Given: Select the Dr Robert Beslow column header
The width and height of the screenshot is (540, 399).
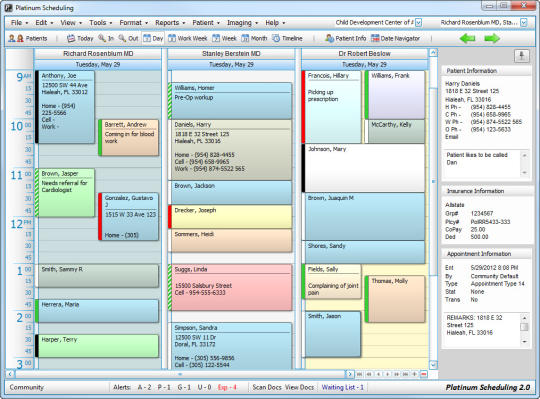Looking at the screenshot, I should tap(364, 54).
